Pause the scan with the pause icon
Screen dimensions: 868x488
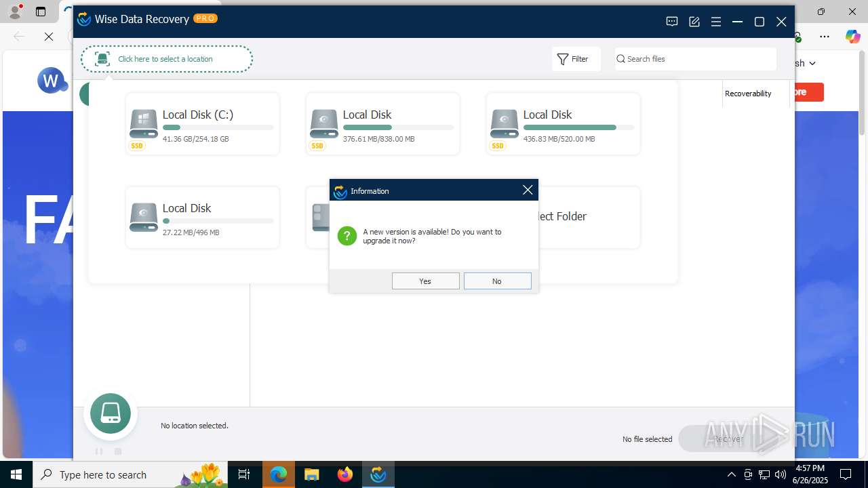pyautogui.click(x=99, y=451)
